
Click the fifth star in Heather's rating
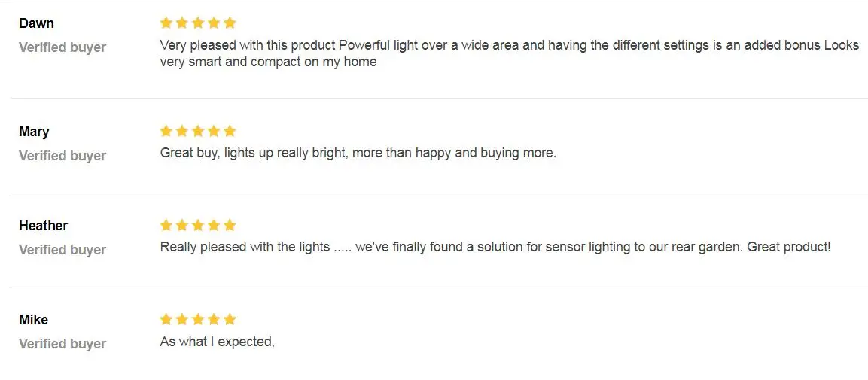(x=230, y=225)
